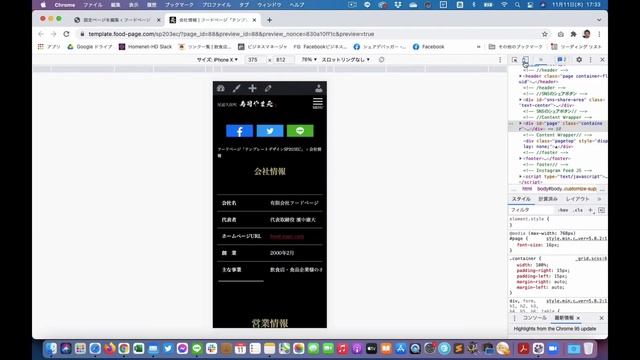Image resolution: width=640 pixels, height=360 pixels.
Task: Open the zoom percentage dropdown
Action: tap(309, 60)
